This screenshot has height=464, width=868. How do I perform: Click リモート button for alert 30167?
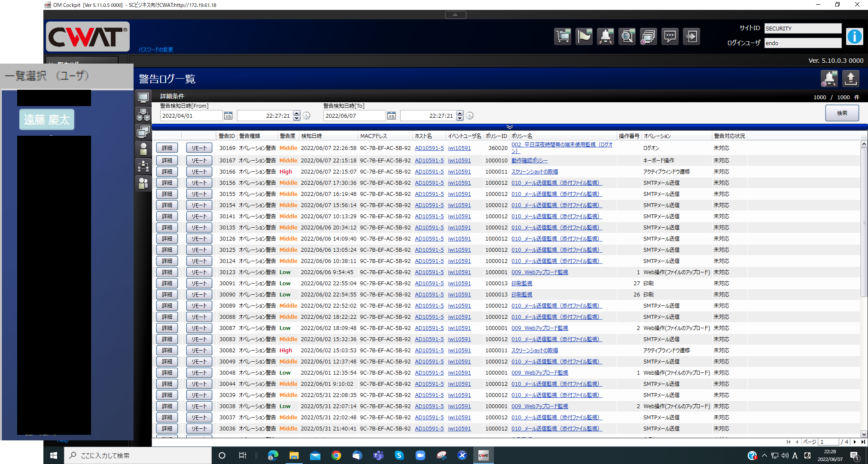point(199,160)
